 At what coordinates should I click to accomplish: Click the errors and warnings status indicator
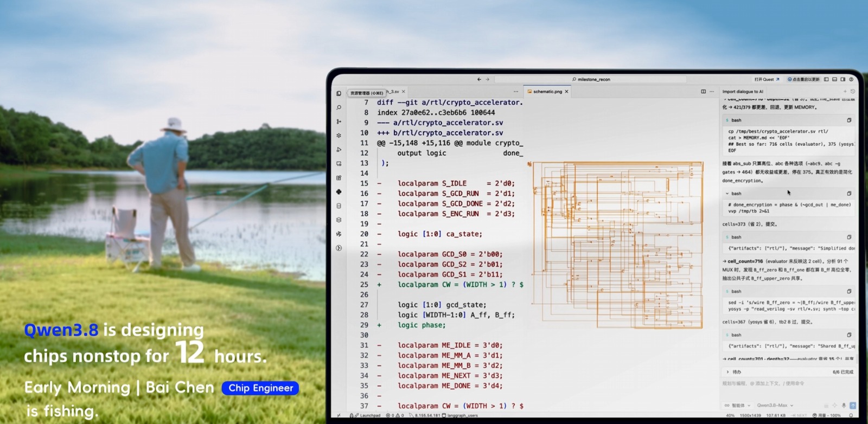[x=395, y=415]
